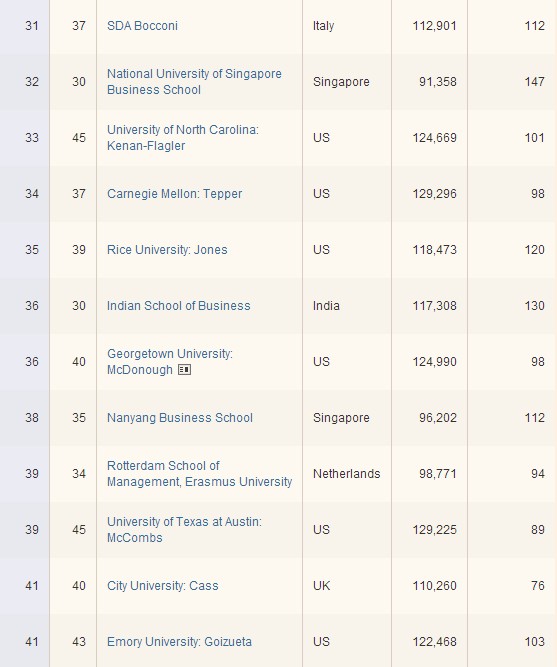Click the value 76 in the Cass row
The image size is (557, 667).
click(x=538, y=586)
